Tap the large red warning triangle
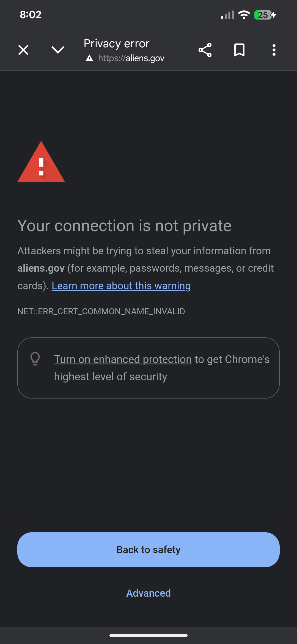 click(41, 163)
